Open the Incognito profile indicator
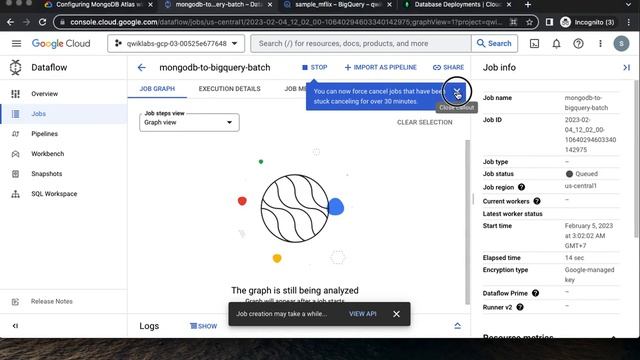Screen dimensions: 640x360 587,22
